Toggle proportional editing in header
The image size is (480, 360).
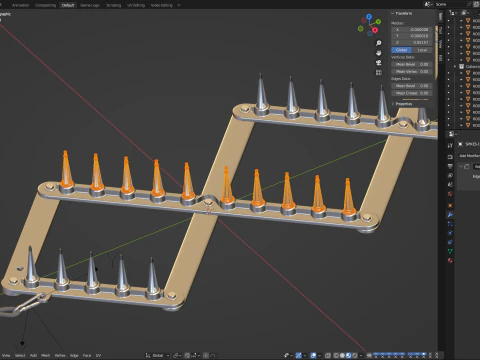(x=206, y=355)
